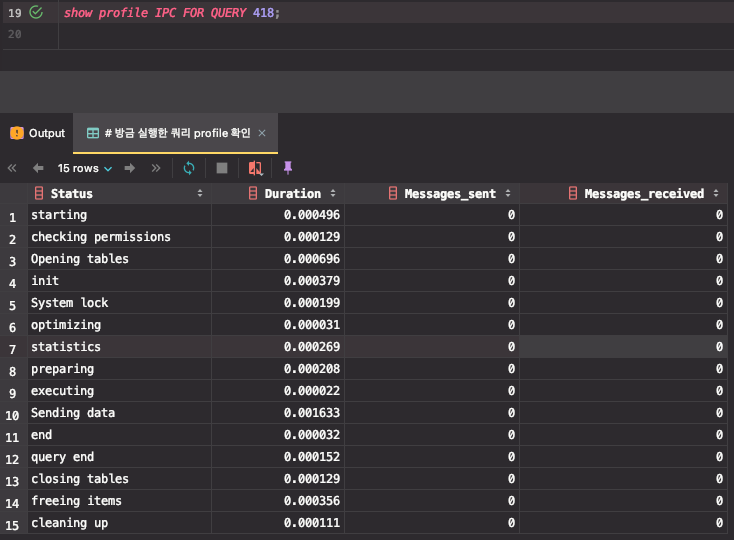Click the Status column type icon
This screenshot has height=540, width=734.
tap(39, 193)
